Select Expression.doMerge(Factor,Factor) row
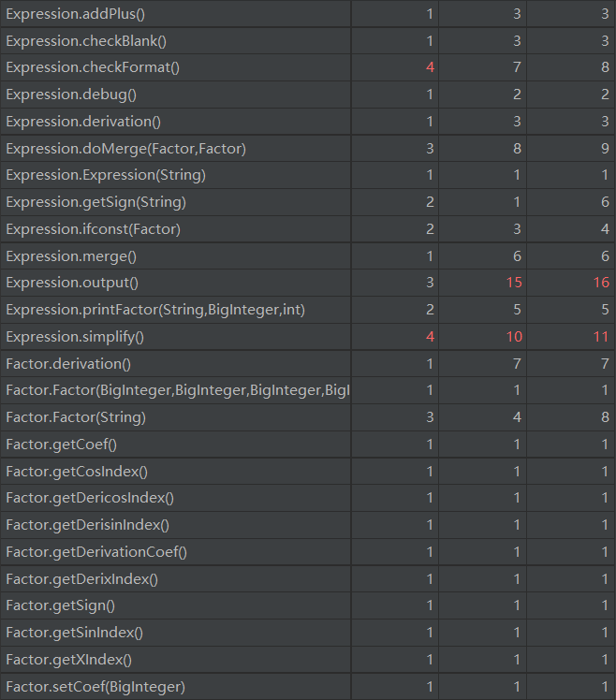616x700 pixels. (125, 149)
